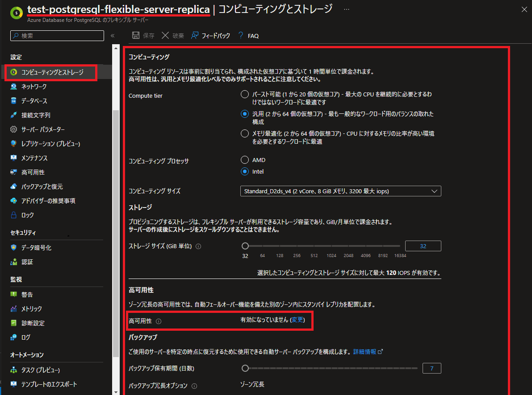Click the バックアップと復元 cloud icon

[x=13, y=187]
